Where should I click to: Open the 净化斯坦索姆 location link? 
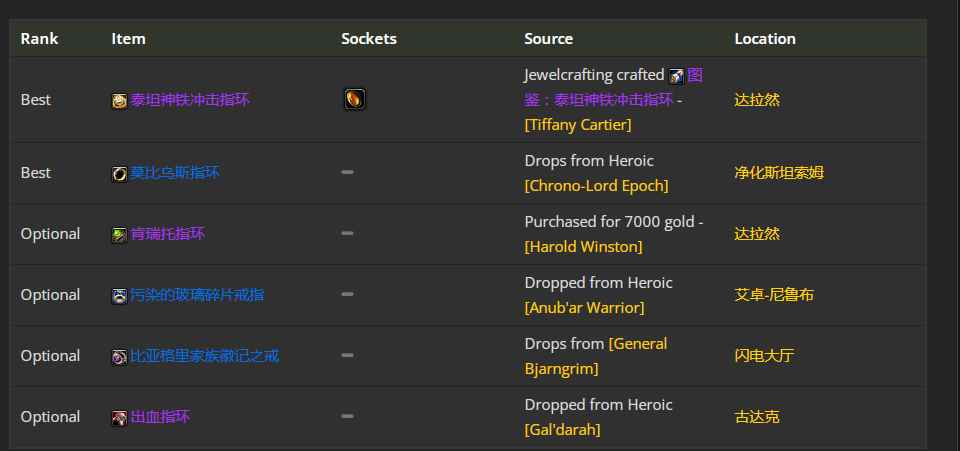pos(779,173)
